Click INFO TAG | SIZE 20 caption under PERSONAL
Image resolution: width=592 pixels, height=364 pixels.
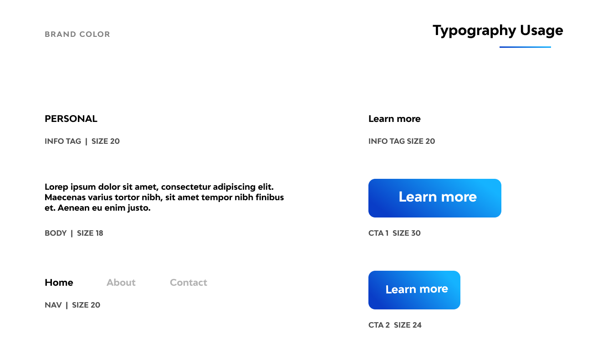[82, 141]
